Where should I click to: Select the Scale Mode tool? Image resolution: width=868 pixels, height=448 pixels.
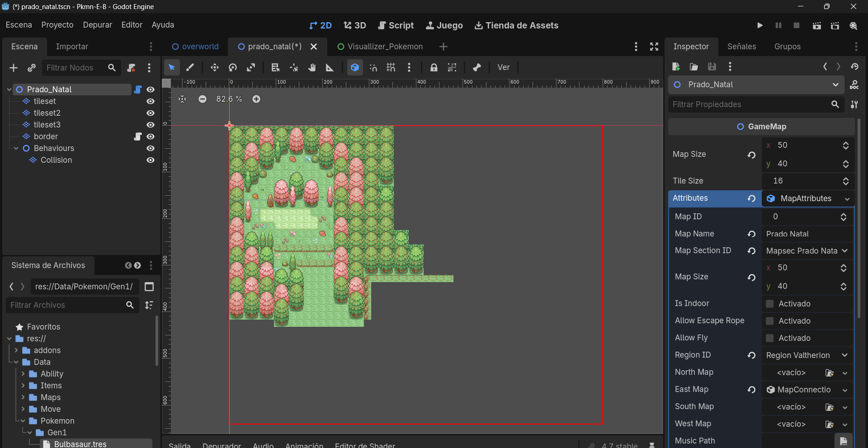tap(251, 67)
